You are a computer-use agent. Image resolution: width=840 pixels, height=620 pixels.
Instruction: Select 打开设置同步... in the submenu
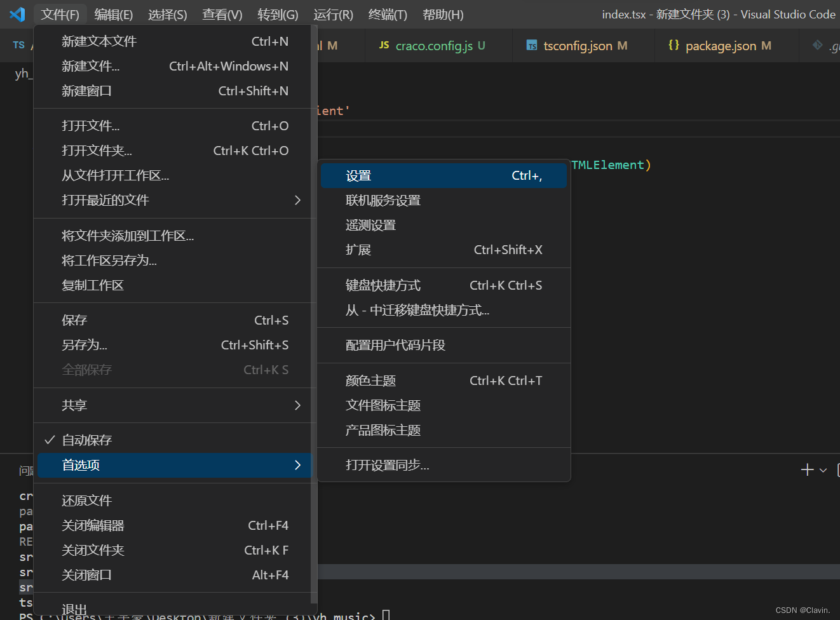[x=444, y=466]
